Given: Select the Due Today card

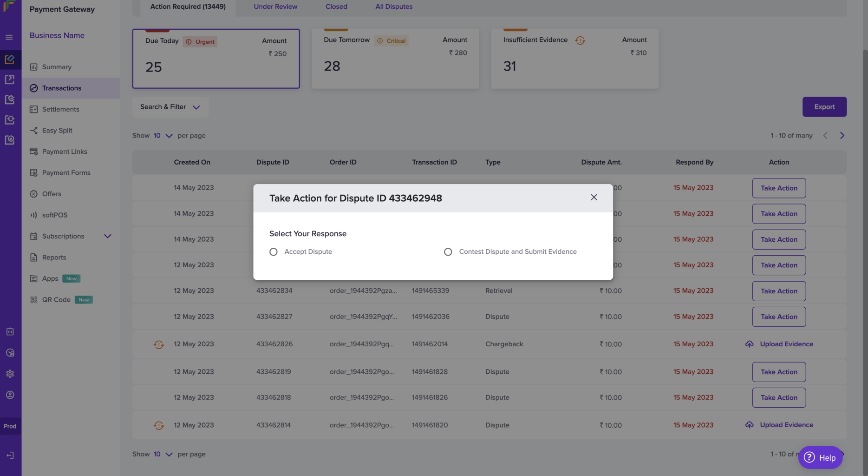Looking at the screenshot, I should (216, 59).
